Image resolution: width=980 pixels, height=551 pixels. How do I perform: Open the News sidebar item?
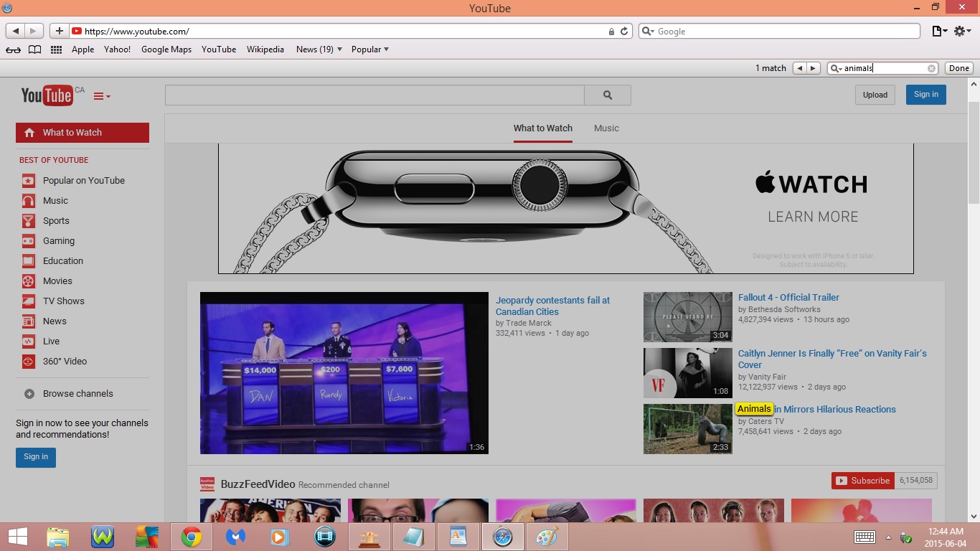pyautogui.click(x=55, y=321)
